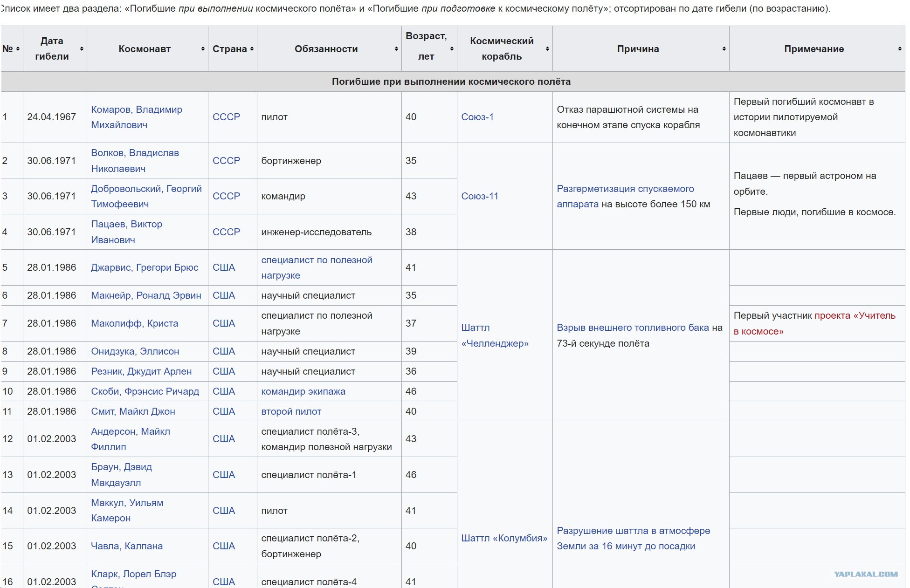Open Шаттл «Челленджер» link
This screenshot has height=588, width=910.
(495, 335)
